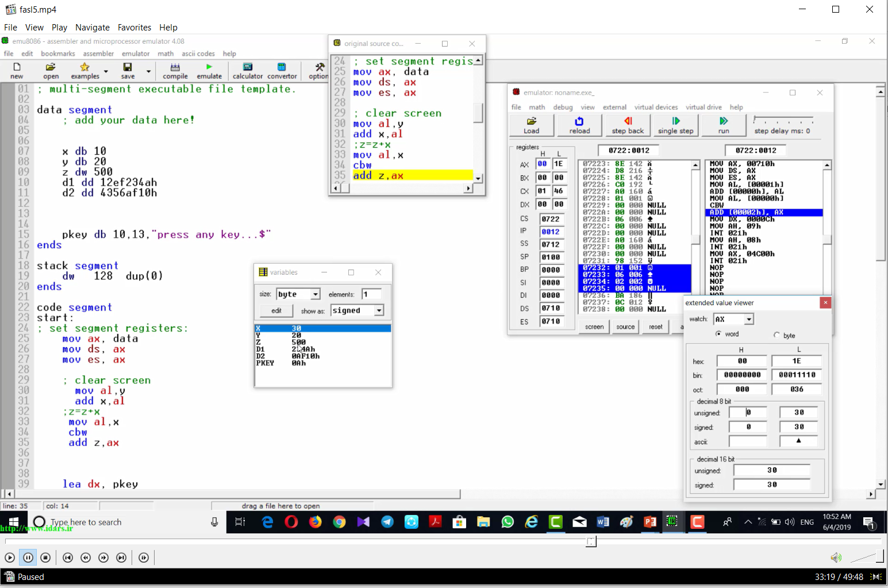Select the byte radio button
The height and width of the screenshot is (588, 888).
(776, 335)
